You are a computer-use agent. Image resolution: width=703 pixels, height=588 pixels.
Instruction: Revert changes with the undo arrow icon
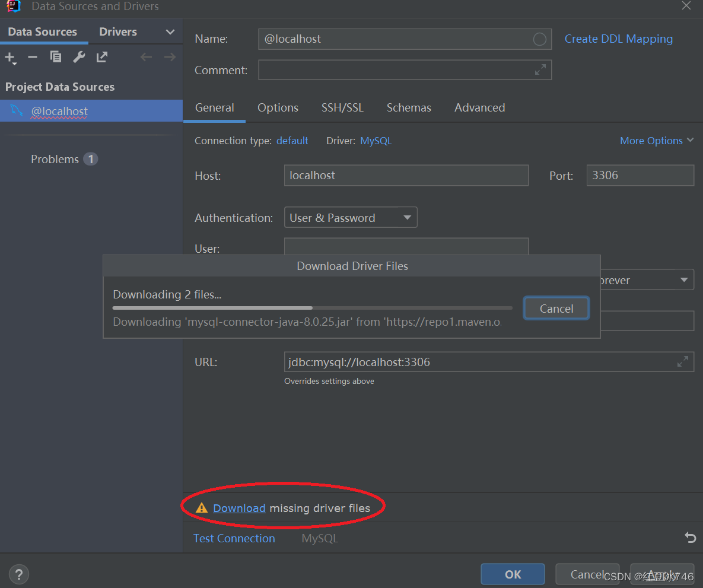[x=691, y=538]
